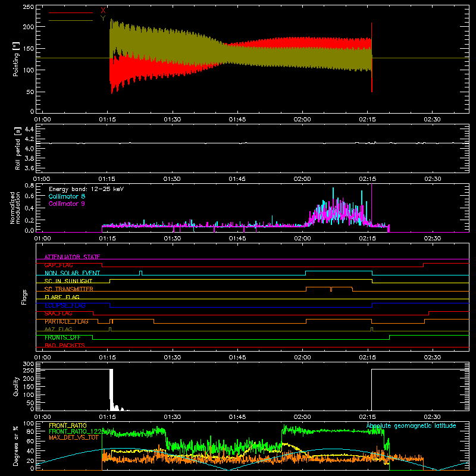476x476 pixels.
Task: Click the FLARE_FLAG label
Action: coord(62,297)
